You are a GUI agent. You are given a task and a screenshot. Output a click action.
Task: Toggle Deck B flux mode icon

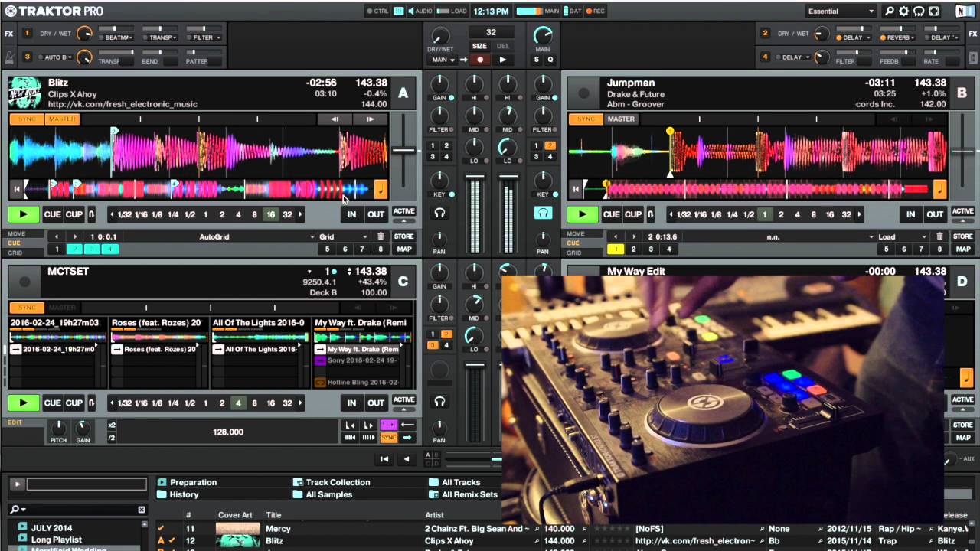(x=650, y=215)
